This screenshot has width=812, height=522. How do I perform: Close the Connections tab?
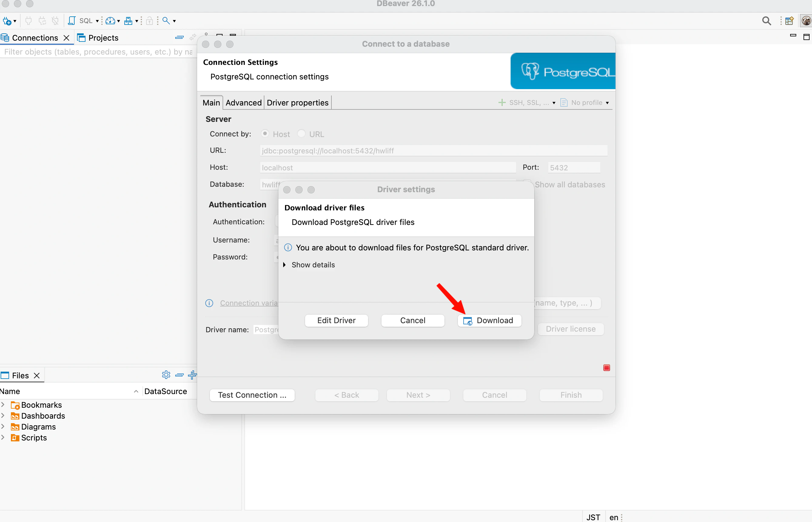point(66,38)
